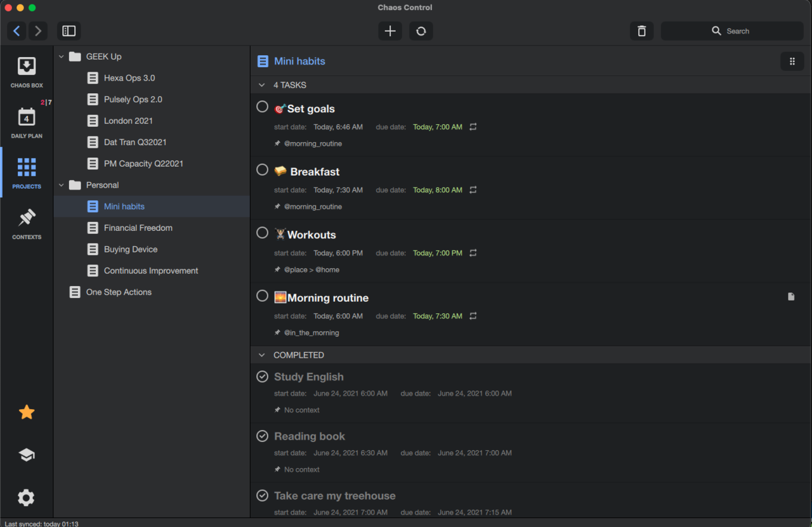
Task: Collapse the 4 TASKS section
Action: coord(261,85)
